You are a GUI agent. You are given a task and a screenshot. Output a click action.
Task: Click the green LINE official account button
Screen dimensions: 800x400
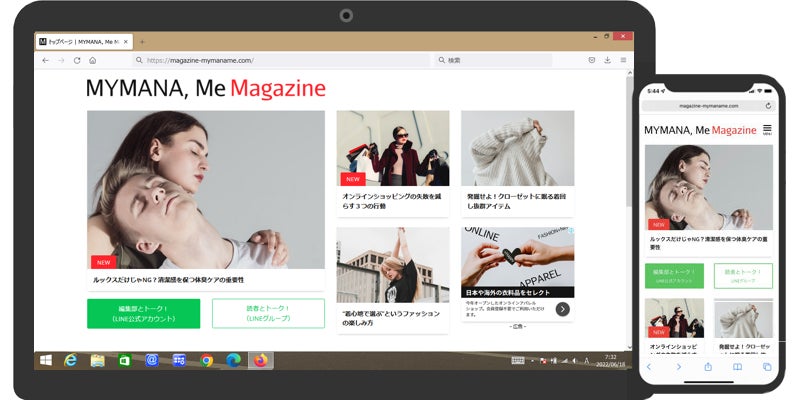coord(143,313)
